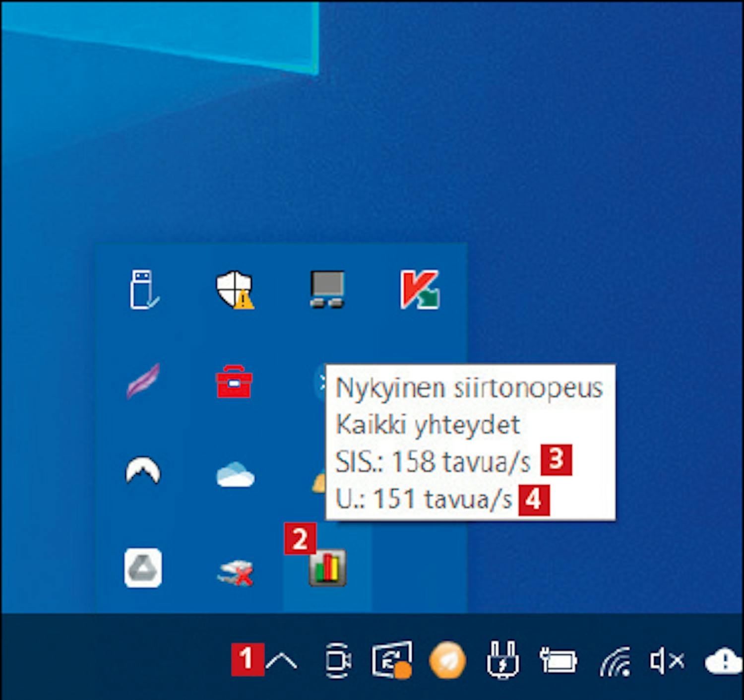Open the battery status icon

[558, 660]
